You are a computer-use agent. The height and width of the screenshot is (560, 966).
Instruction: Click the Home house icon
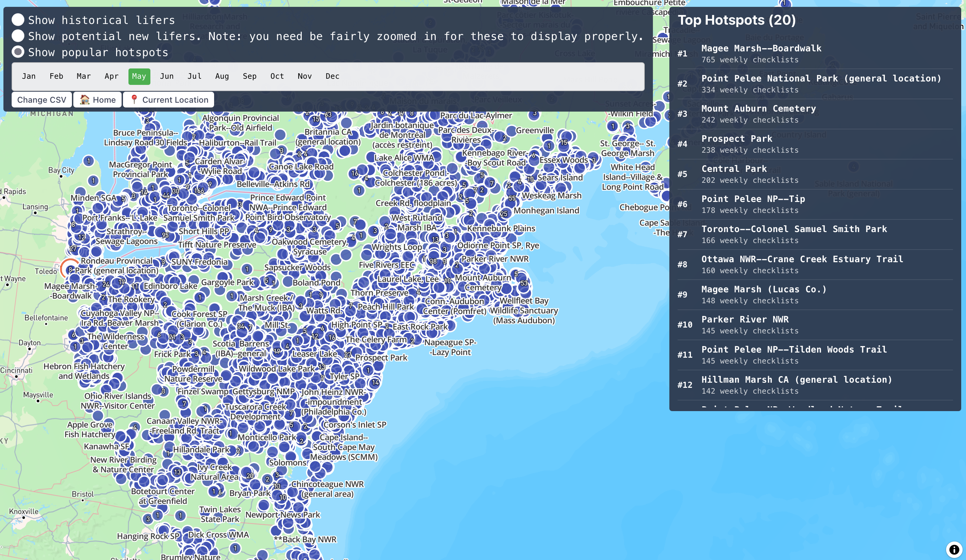85,100
